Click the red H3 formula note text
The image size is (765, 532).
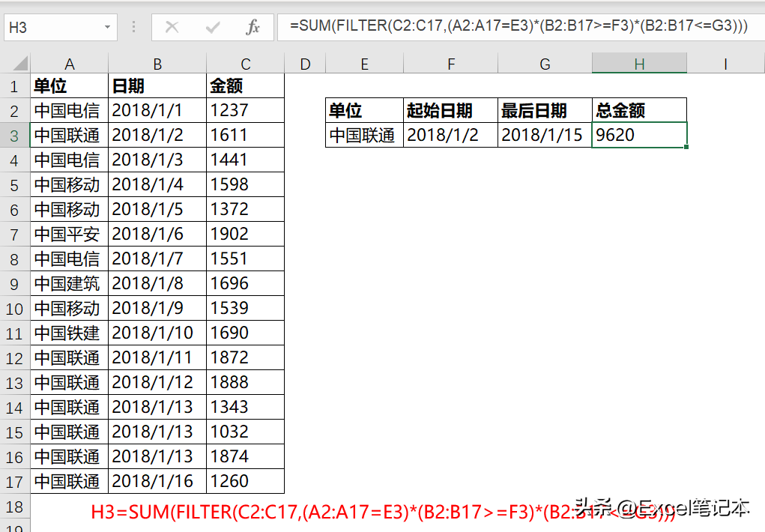(383, 512)
